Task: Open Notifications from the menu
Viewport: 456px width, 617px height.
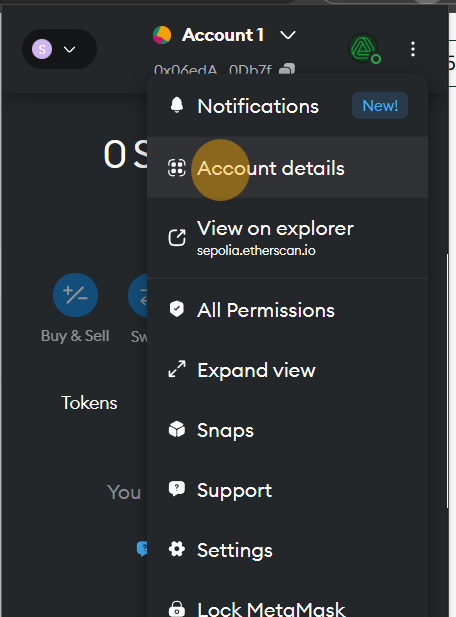Action: click(288, 106)
